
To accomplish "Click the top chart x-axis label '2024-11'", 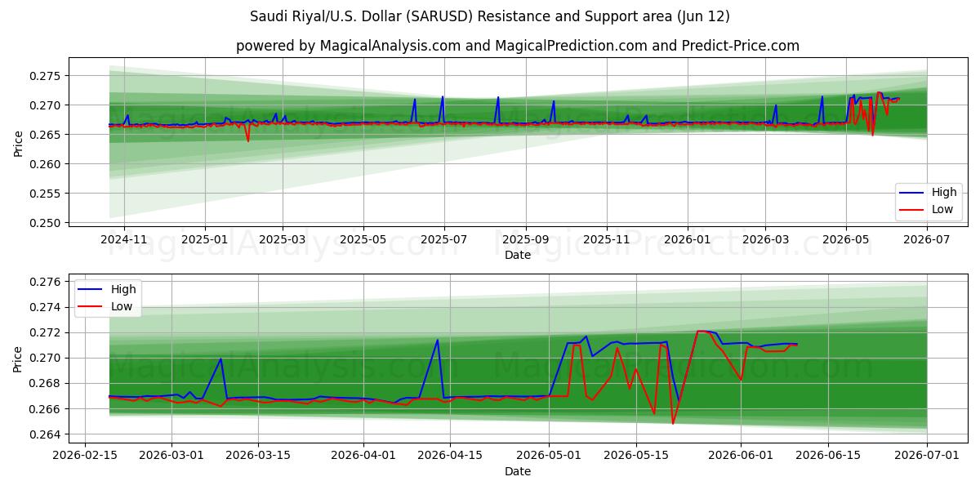I will [x=123, y=238].
